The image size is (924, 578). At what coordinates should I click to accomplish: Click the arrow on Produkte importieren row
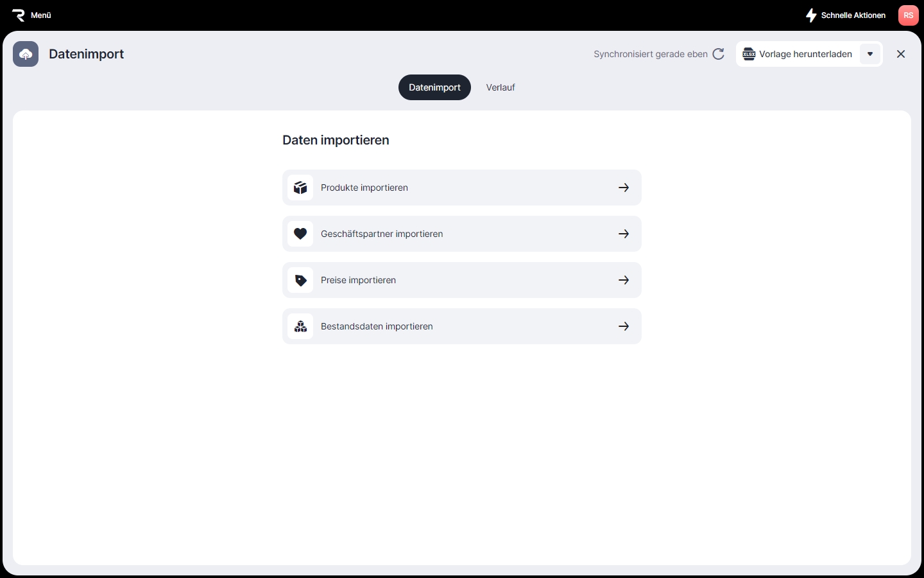(624, 188)
